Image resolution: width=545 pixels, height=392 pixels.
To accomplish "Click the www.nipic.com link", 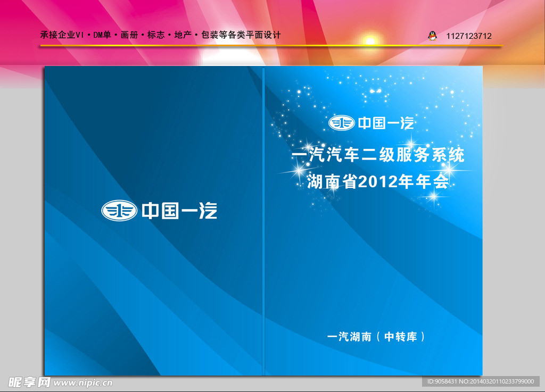I will (x=83, y=383).
